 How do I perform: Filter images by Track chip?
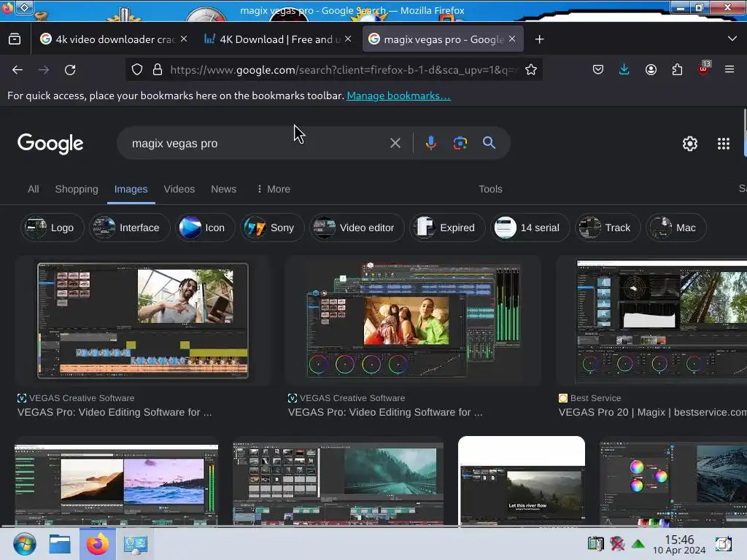(608, 227)
